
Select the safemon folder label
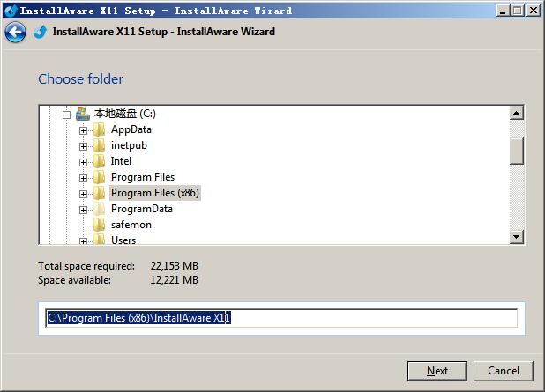point(131,225)
